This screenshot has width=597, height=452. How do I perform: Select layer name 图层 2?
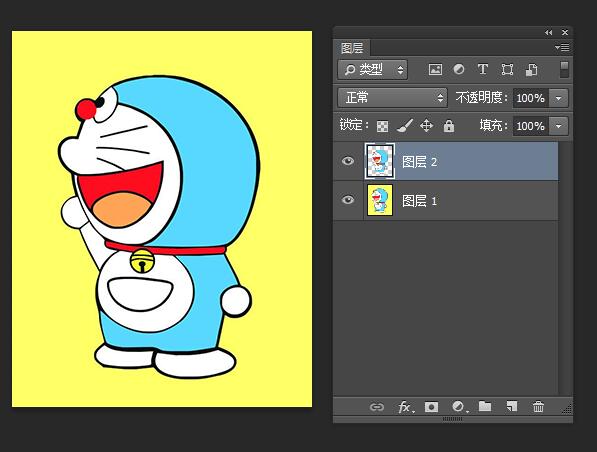click(x=420, y=162)
